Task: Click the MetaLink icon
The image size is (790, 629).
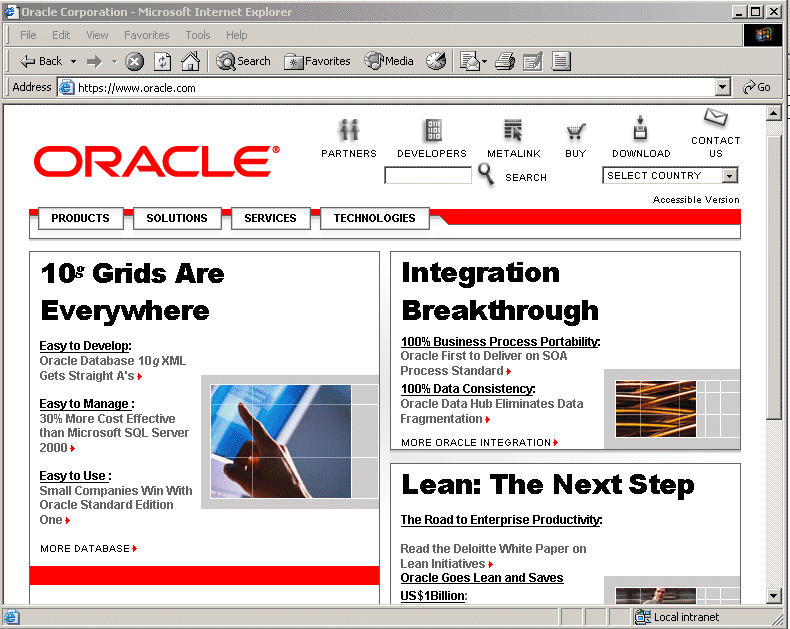Action: (x=513, y=131)
